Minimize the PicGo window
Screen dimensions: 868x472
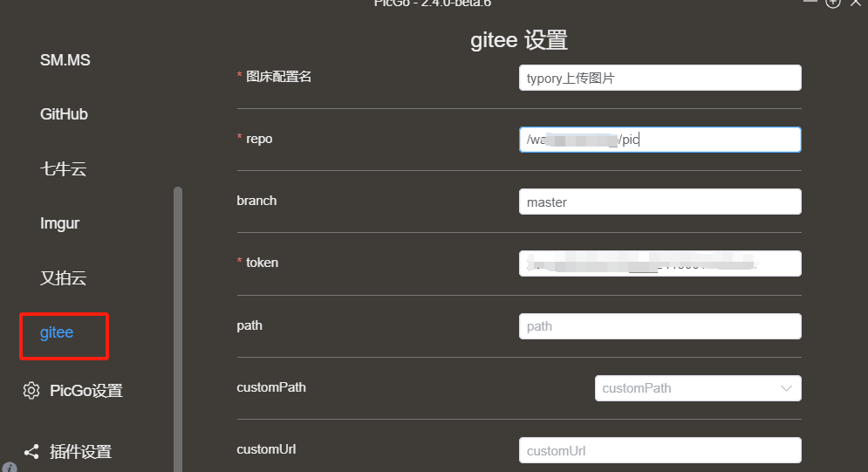coord(810,2)
